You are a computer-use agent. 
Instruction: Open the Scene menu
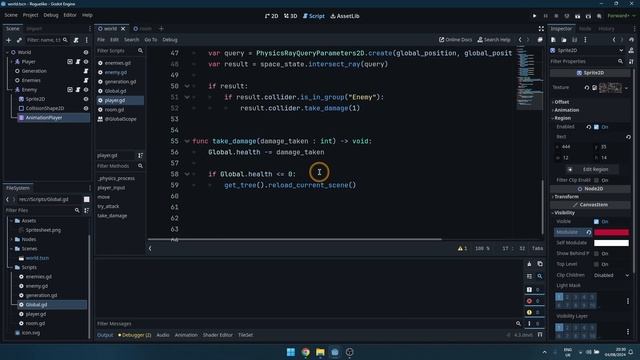tap(11, 15)
